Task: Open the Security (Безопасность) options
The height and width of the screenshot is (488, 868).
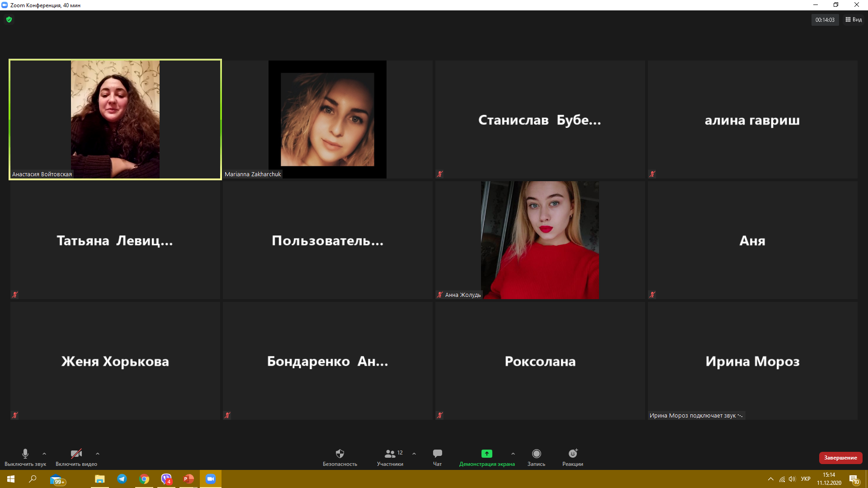Action: pyautogui.click(x=340, y=457)
